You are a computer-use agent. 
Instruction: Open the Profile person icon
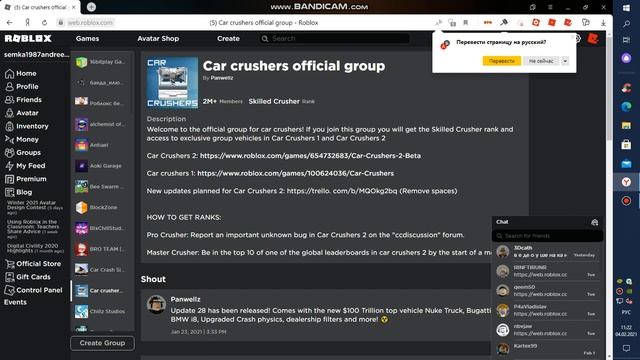tap(9, 87)
